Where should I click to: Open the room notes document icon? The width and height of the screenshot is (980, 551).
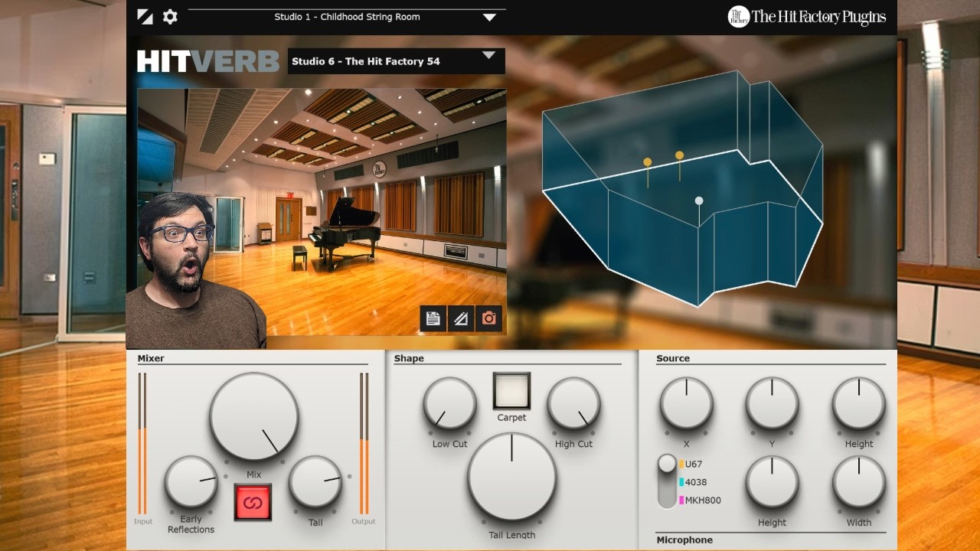pos(433,318)
